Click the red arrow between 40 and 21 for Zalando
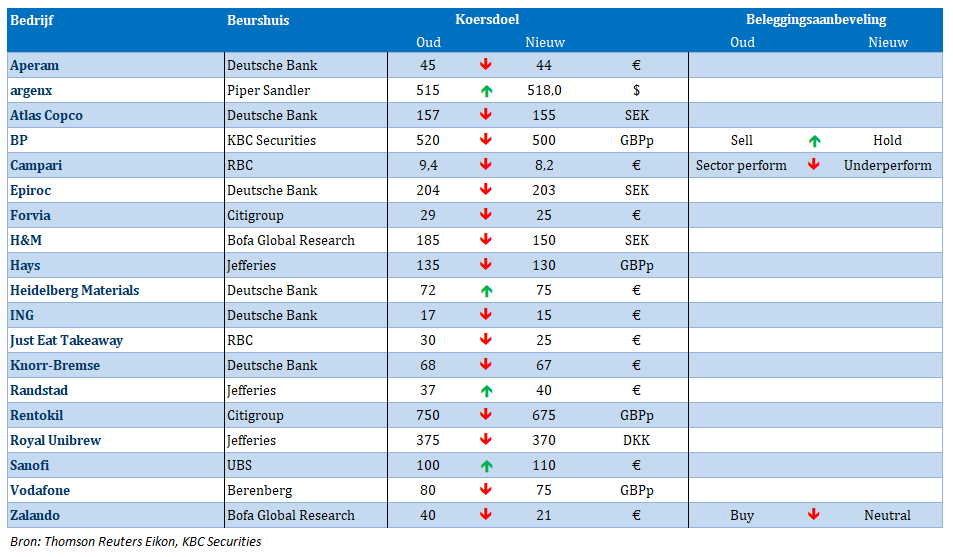Screen dimensions: 953x557 [x=486, y=514]
